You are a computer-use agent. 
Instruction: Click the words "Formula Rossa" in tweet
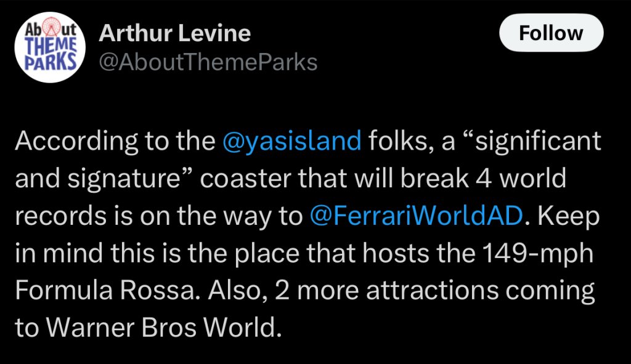(x=107, y=290)
